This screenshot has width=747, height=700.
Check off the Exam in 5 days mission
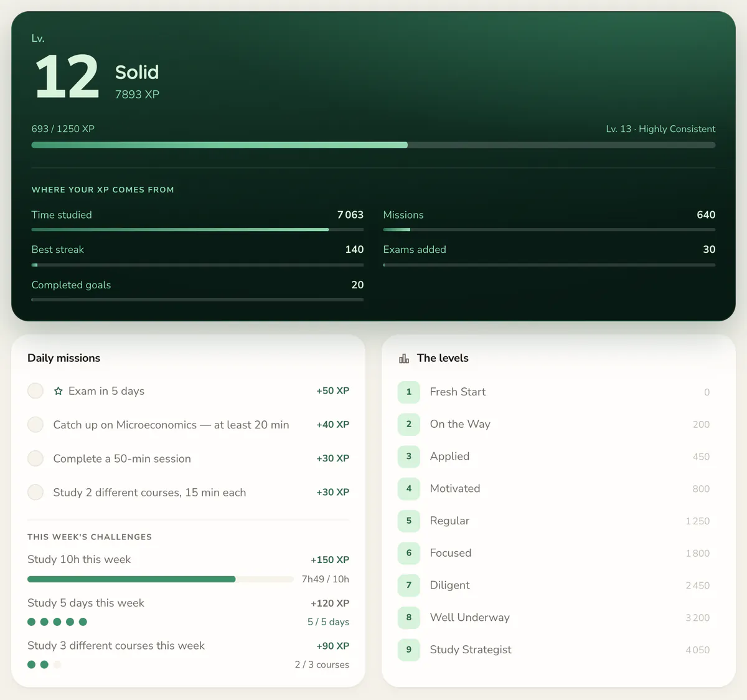pyautogui.click(x=35, y=391)
